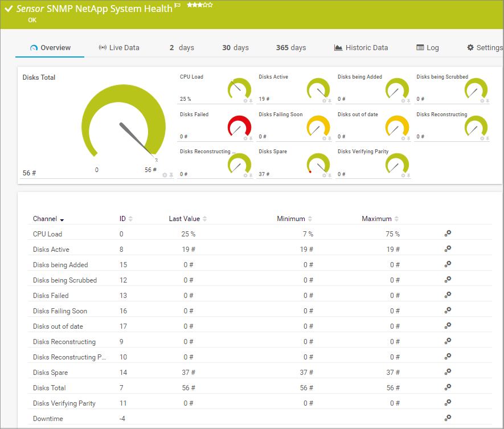
Task: Toggle the pin on Disks Spare gauge
Action: click(x=329, y=175)
